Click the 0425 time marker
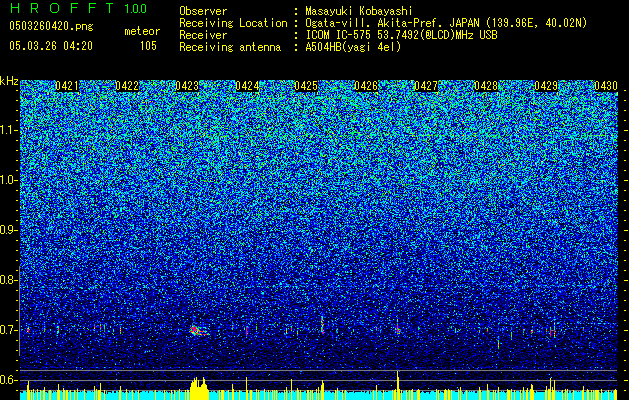 pos(306,86)
